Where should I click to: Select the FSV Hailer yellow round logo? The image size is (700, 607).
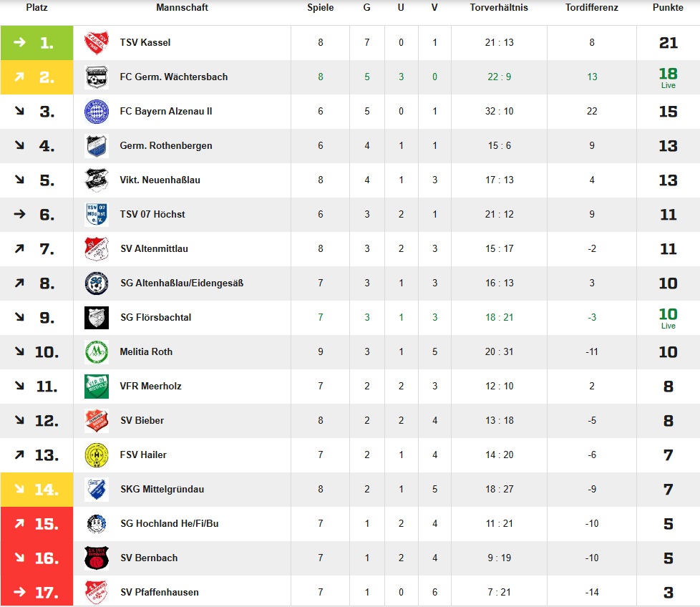point(97,455)
